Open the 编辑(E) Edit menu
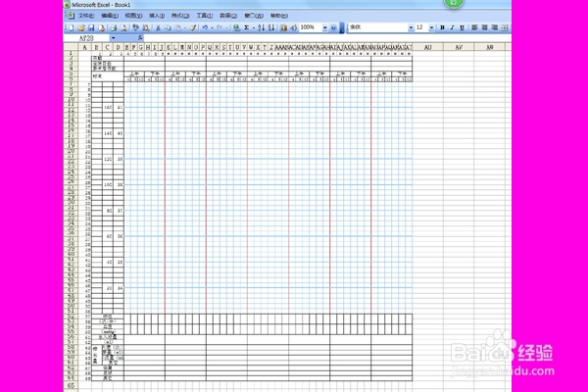588x392 pixels. click(x=110, y=16)
